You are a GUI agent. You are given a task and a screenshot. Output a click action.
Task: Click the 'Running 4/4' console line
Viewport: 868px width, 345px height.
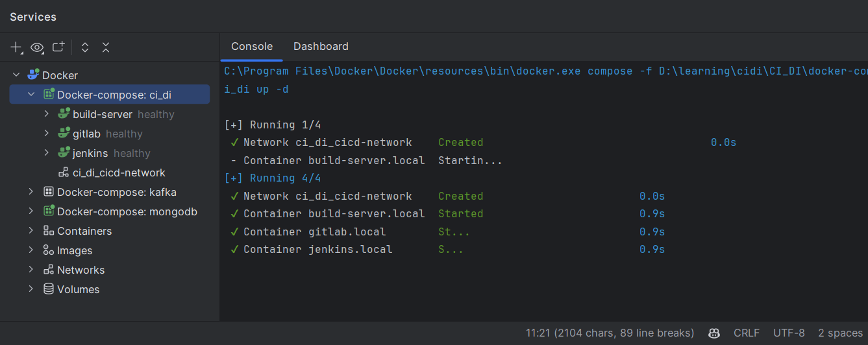click(273, 178)
